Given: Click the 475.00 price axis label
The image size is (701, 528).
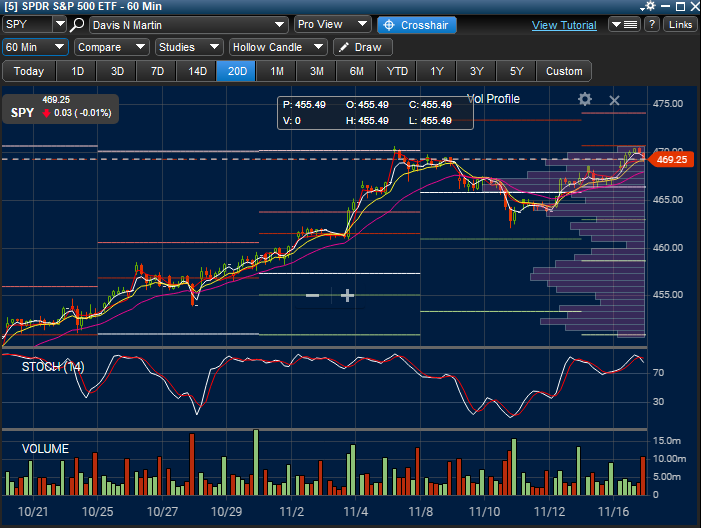Looking at the screenshot, I should pos(668,104).
